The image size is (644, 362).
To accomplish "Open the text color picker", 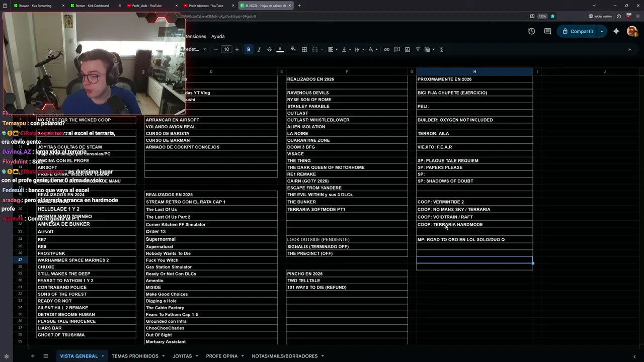I will 280,49.
